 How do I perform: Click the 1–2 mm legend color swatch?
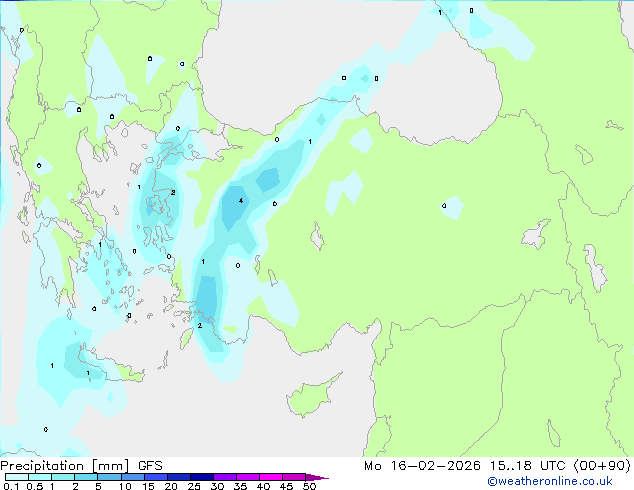coord(63,477)
